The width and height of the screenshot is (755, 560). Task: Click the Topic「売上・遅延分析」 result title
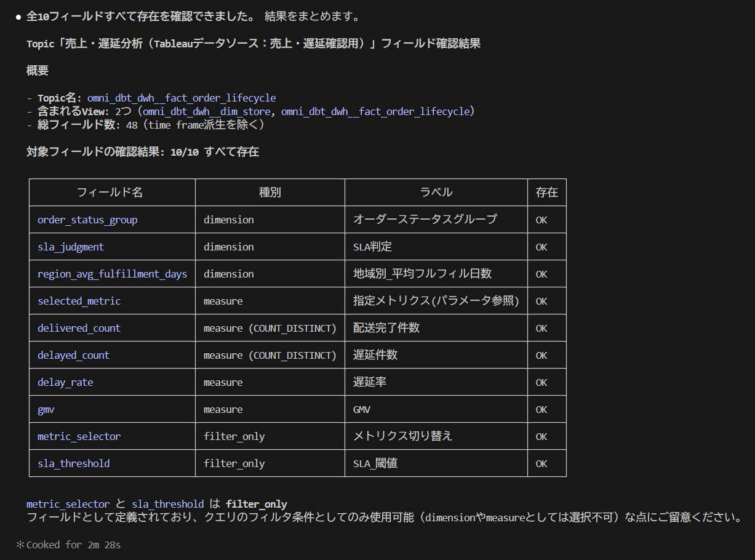click(254, 44)
